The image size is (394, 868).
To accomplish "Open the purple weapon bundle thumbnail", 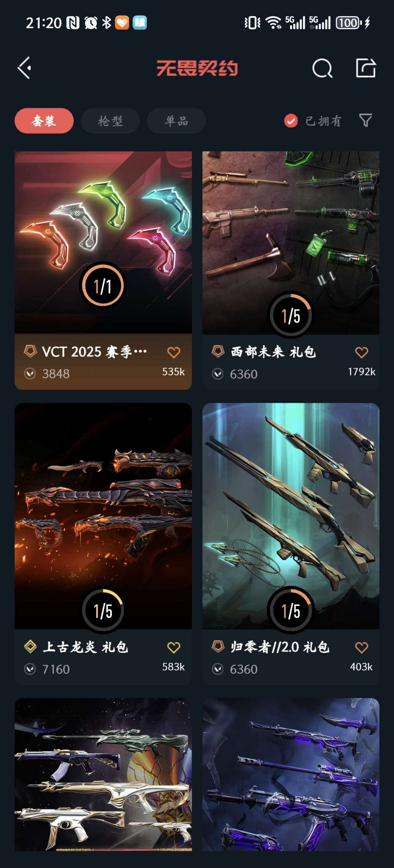I will point(291,775).
